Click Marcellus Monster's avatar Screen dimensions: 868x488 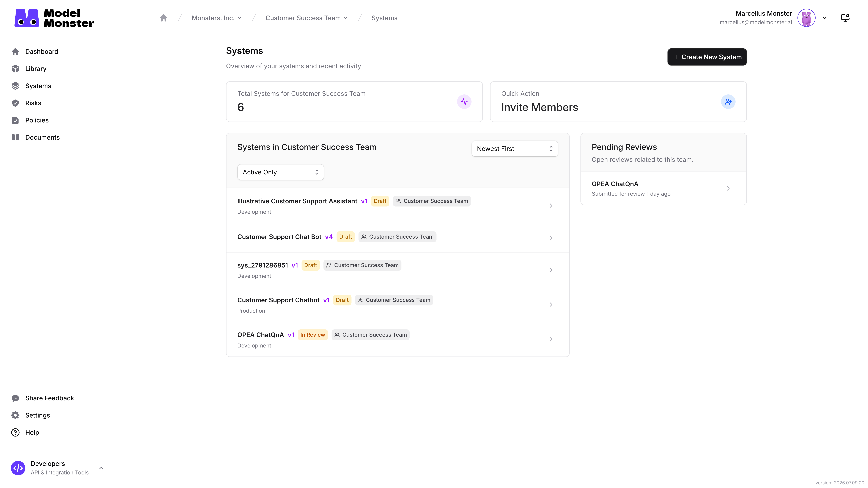point(806,18)
